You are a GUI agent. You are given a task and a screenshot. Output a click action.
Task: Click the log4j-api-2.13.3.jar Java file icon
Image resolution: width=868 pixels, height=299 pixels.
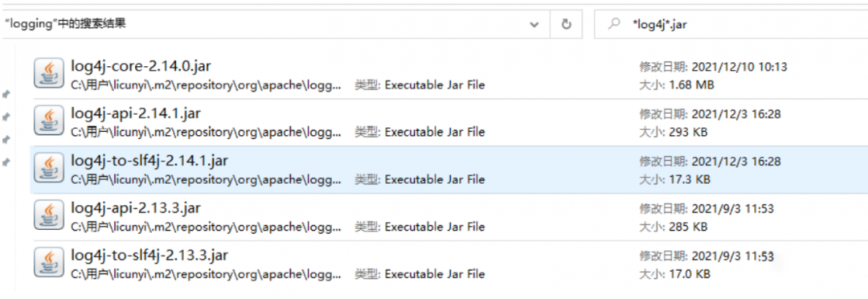[x=49, y=215]
